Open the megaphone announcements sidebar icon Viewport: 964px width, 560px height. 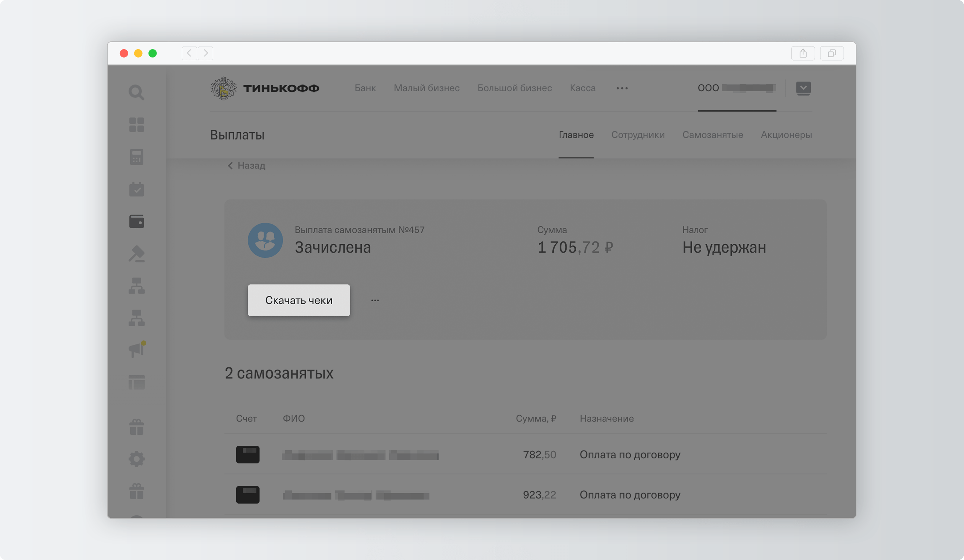pos(136,349)
